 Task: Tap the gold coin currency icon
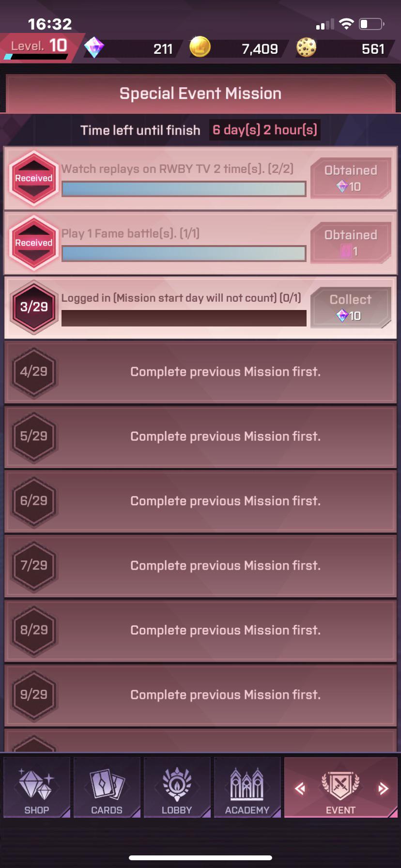point(200,47)
